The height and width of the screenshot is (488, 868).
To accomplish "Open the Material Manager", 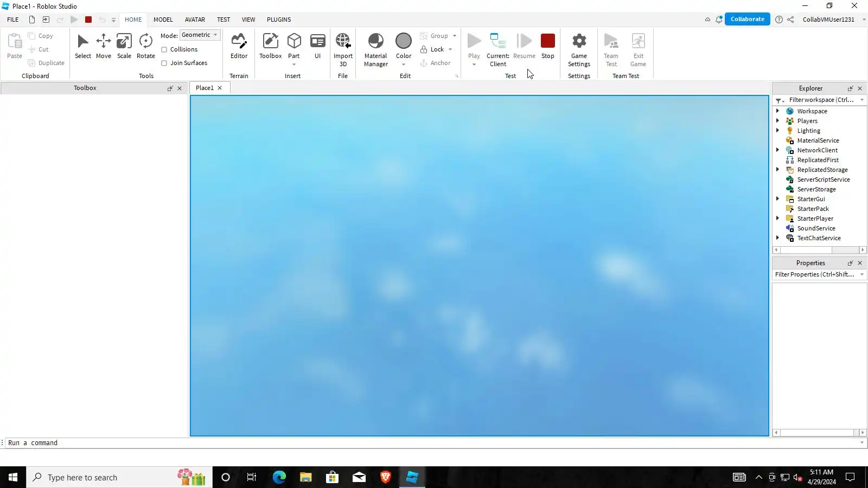I will pos(376,50).
